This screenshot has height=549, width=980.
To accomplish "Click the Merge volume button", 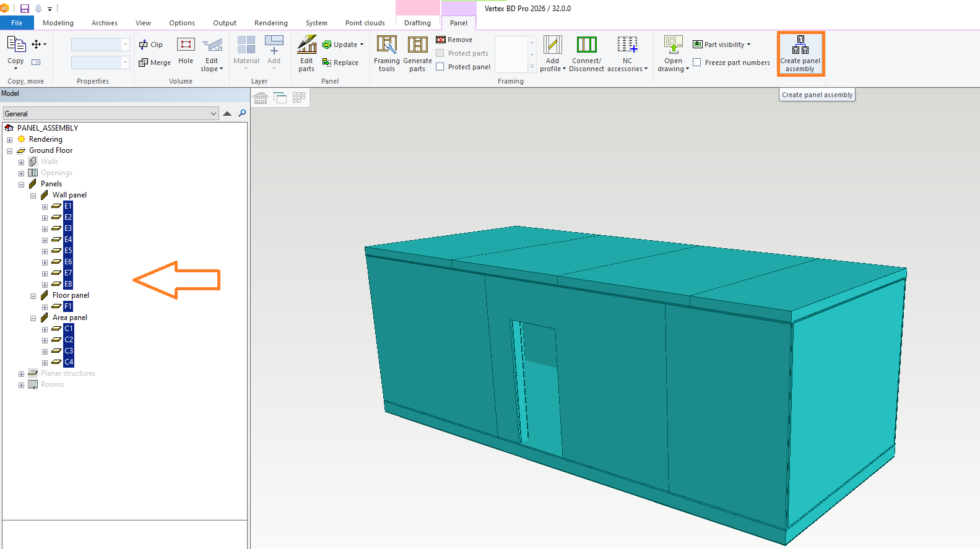I will [155, 63].
